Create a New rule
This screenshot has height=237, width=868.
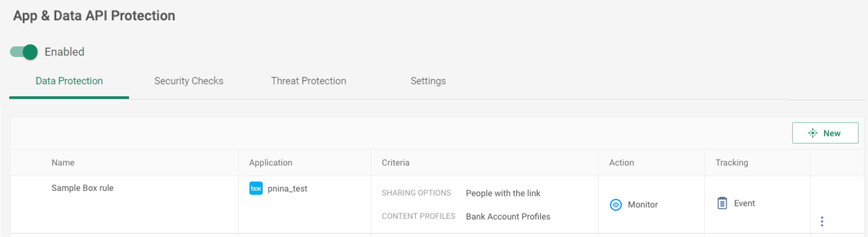click(x=825, y=133)
